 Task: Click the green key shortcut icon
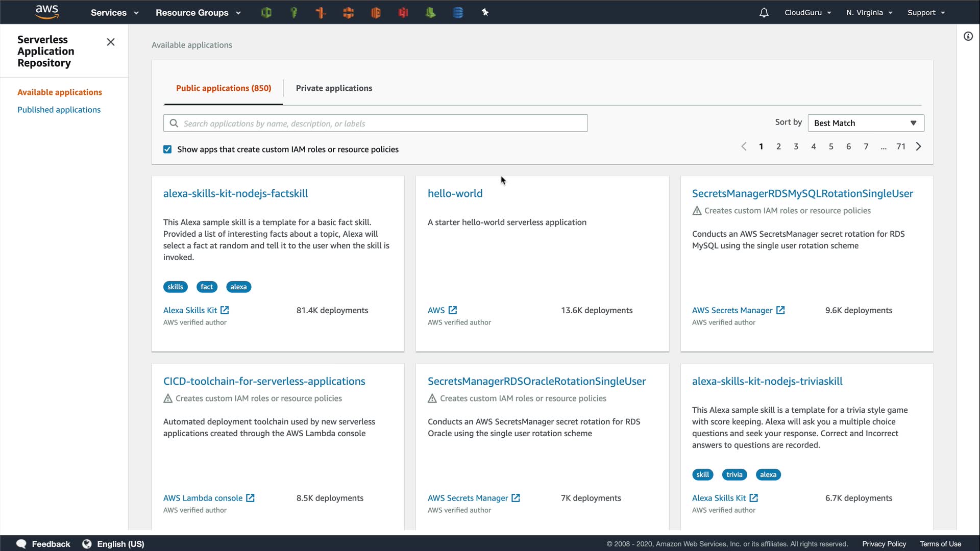pyautogui.click(x=293, y=13)
